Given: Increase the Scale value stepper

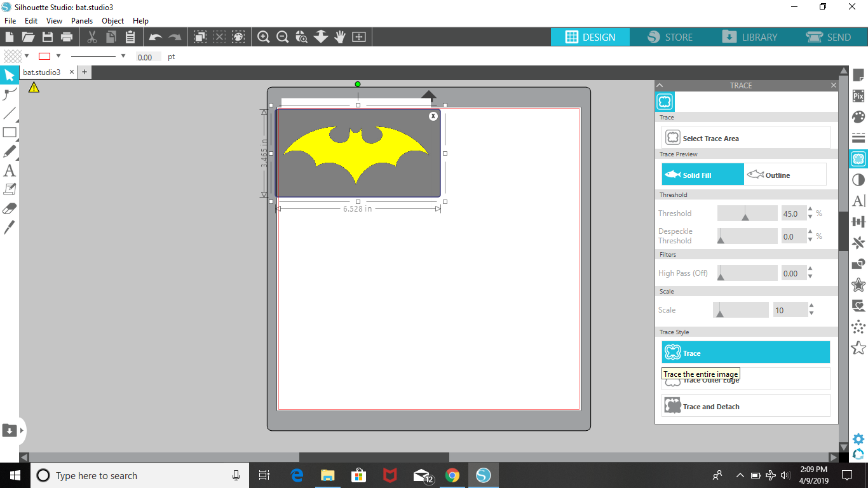Looking at the screenshot, I should coord(811,306).
